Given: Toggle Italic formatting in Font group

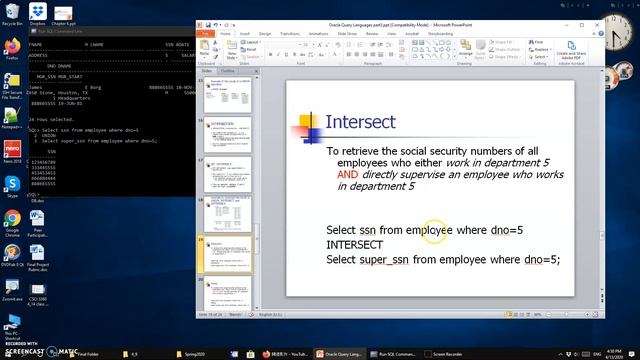Looking at the screenshot, I should (278, 54).
